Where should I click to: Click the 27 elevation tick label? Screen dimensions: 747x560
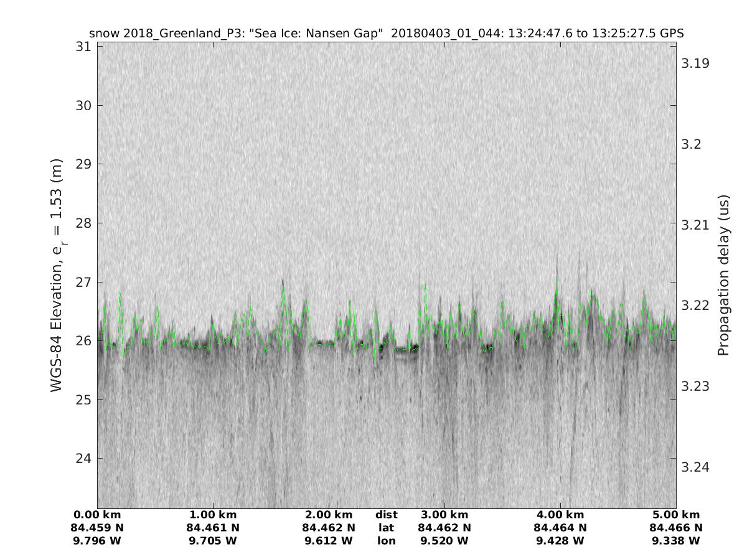83,282
